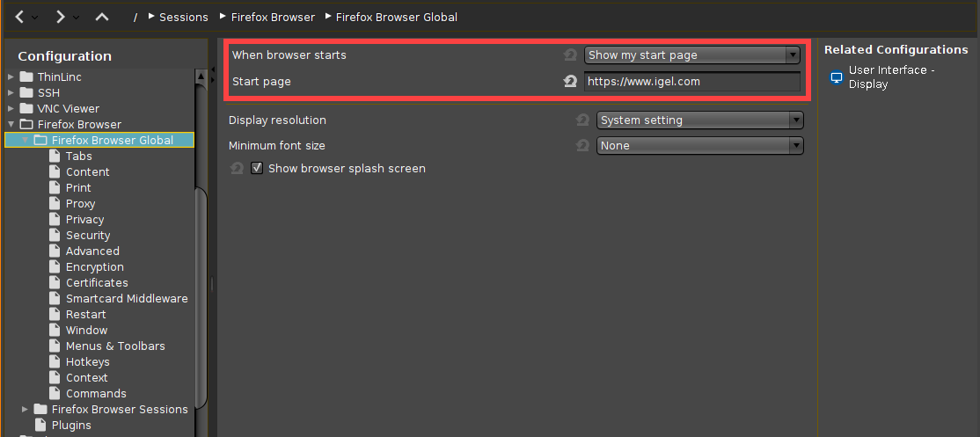Toggle Show browser splash screen checkbox
The image size is (980, 437).
pyautogui.click(x=257, y=168)
